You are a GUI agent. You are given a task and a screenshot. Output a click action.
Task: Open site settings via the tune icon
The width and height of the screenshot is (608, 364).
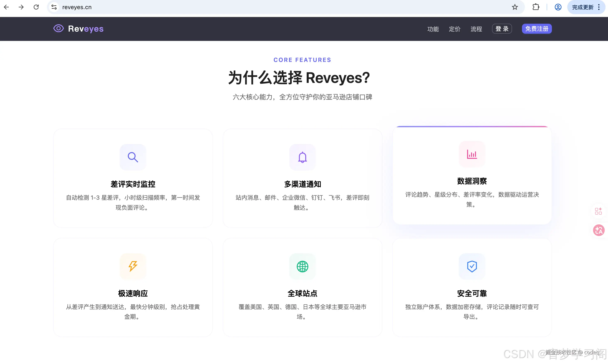tap(54, 7)
